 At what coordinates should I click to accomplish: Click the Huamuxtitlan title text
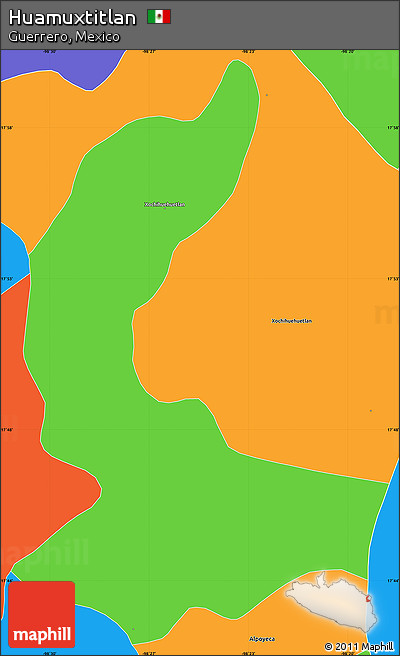point(73,18)
